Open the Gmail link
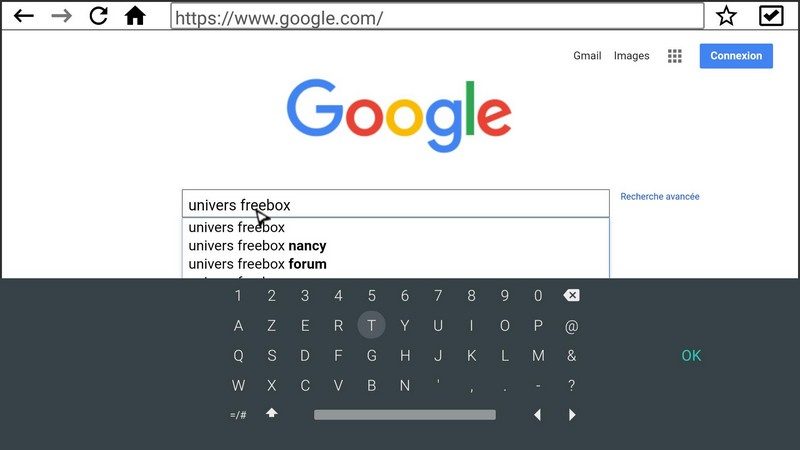Viewport: 800px width, 450px height. click(x=587, y=56)
